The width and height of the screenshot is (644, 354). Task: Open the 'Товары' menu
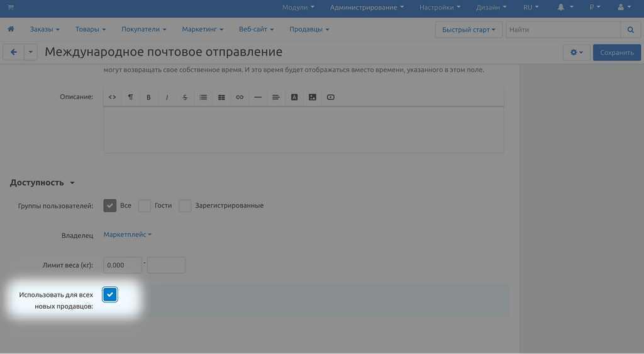coord(90,30)
